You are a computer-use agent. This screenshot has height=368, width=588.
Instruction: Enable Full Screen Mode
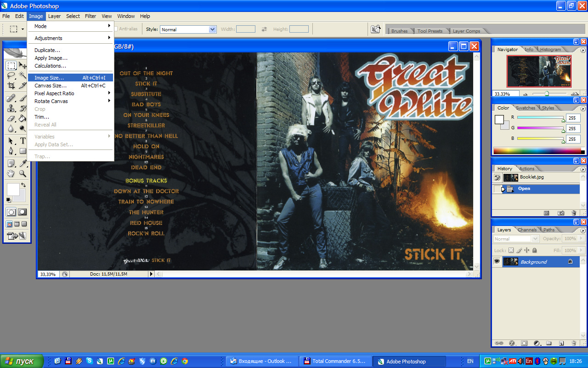pos(24,224)
